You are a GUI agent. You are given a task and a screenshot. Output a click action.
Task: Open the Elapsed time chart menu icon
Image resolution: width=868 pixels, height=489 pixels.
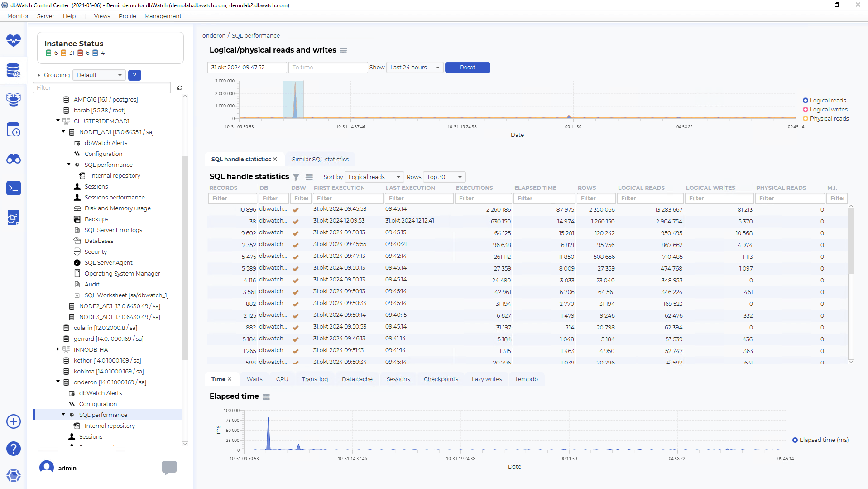pyautogui.click(x=266, y=397)
